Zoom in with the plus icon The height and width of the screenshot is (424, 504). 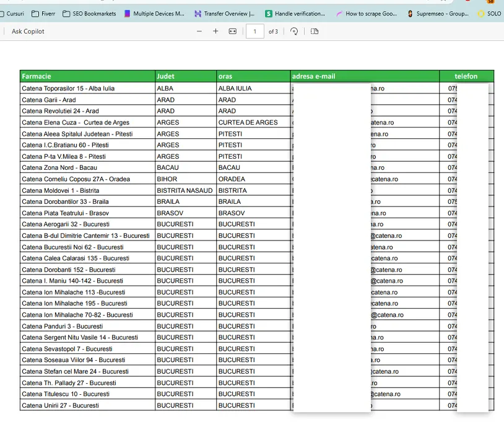(215, 31)
